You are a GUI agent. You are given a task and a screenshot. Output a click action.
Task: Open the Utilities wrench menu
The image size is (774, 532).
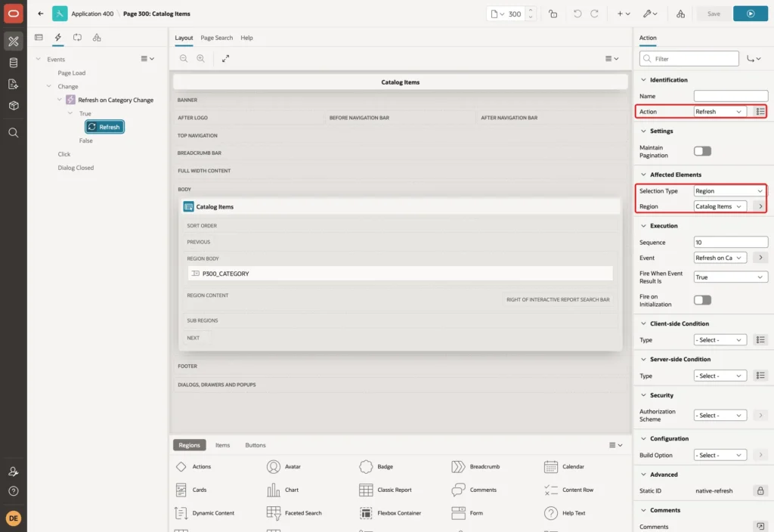[x=650, y=14]
